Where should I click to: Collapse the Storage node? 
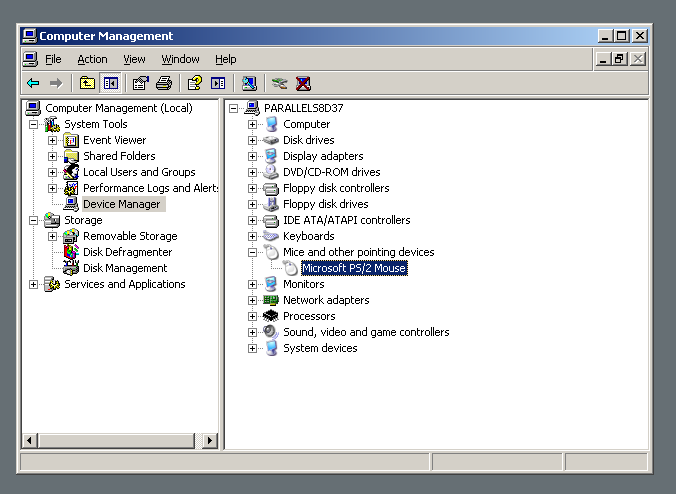pos(33,221)
